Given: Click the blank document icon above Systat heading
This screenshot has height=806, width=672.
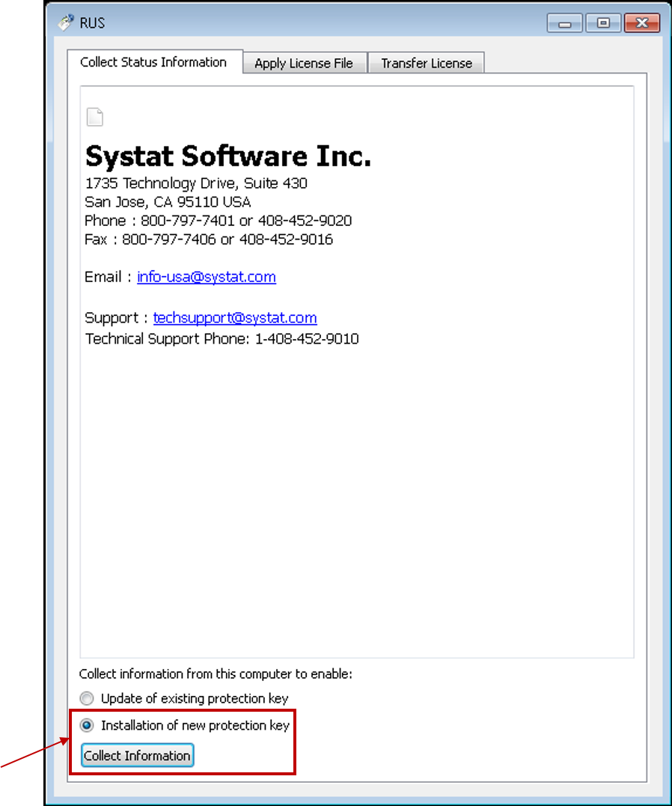Looking at the screenshot, I should [x=94, y=117].
